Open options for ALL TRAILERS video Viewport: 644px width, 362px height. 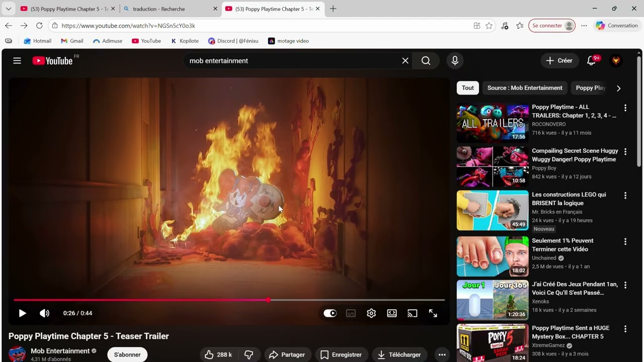click(x=625, y=108)
